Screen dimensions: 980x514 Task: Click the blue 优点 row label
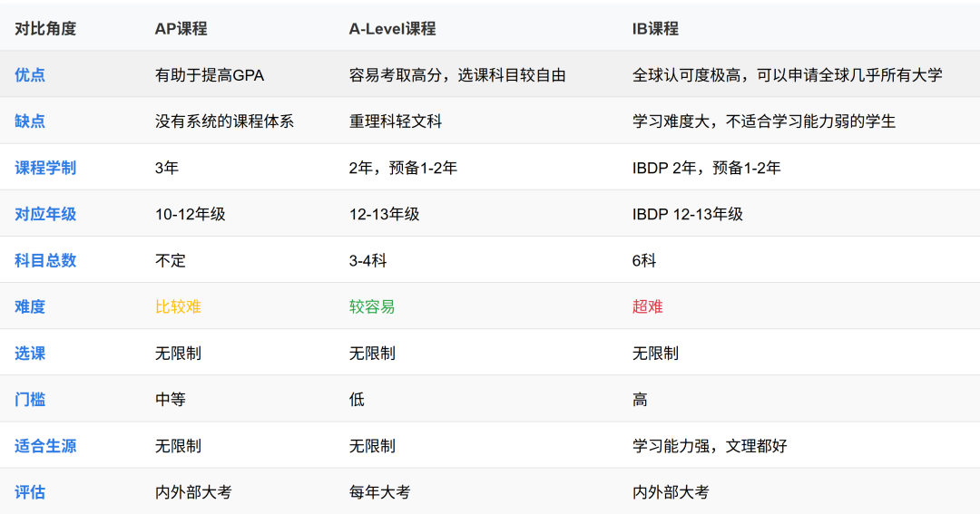[x=30, y=75]
